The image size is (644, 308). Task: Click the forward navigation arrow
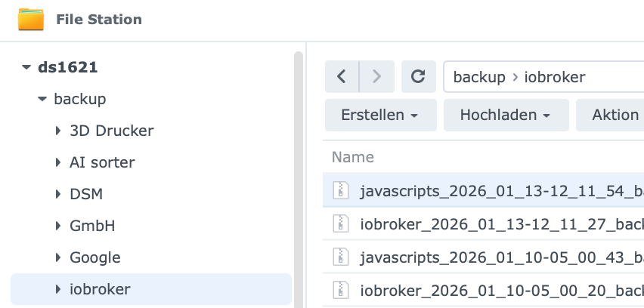tap(376, 77)
